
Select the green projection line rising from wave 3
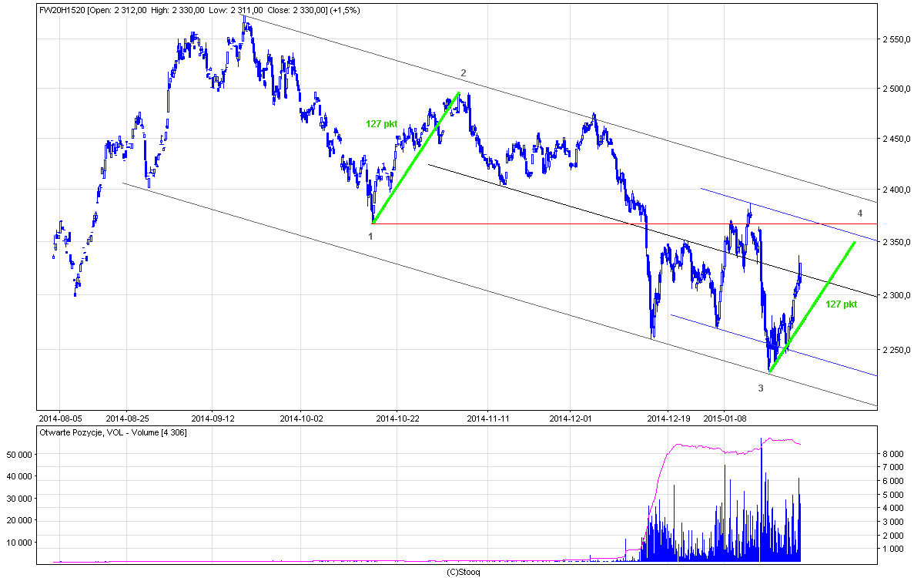click(x=812, y=307)
